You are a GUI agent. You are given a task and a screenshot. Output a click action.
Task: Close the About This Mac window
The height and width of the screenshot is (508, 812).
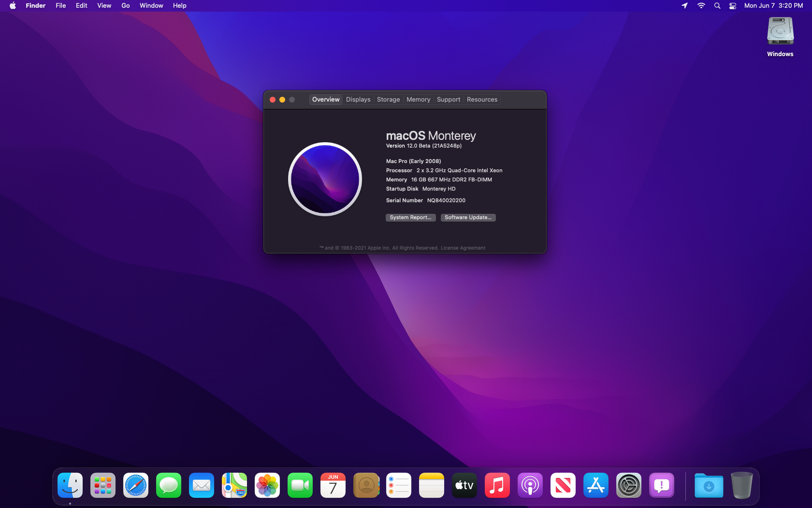coord(273,100)
